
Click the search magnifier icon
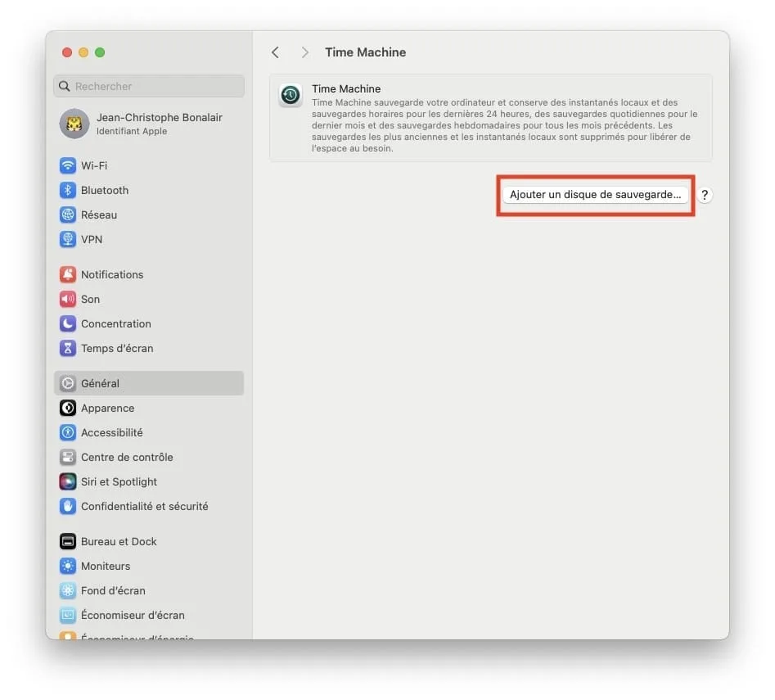65,87
